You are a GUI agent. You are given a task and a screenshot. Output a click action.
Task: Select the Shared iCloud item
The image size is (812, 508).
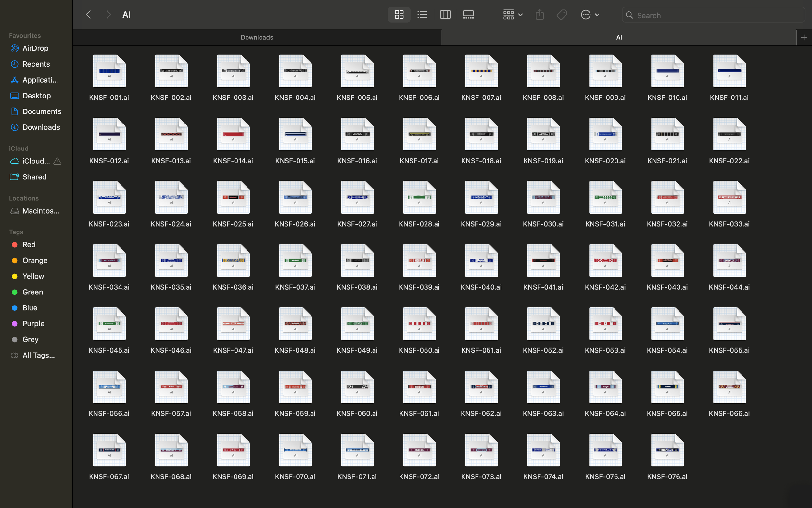click(33, 177)
